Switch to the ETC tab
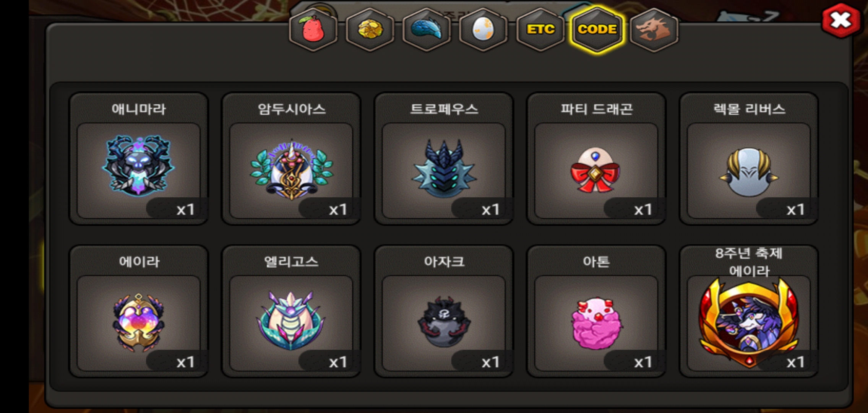 pyautogui.click(x=540, y=30)
